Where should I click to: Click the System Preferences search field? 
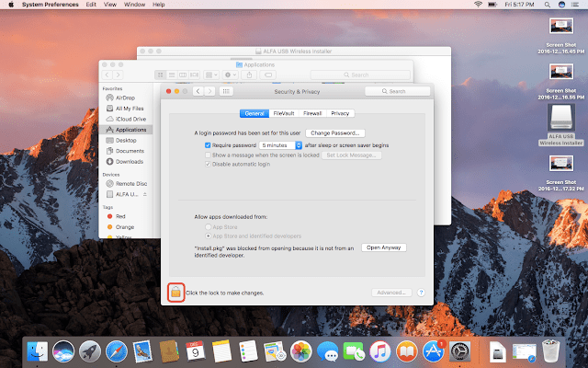pyautogui.click(x=397, y=92)
